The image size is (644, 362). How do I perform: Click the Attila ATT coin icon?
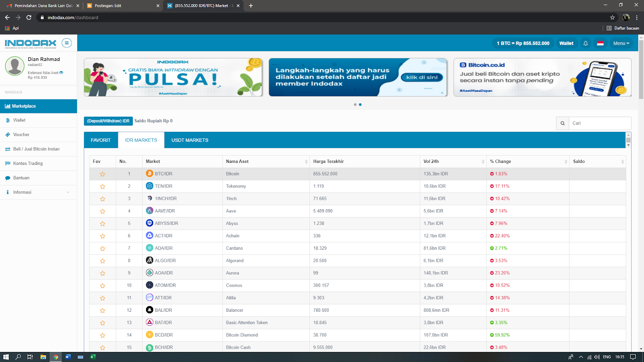[149, 297]
